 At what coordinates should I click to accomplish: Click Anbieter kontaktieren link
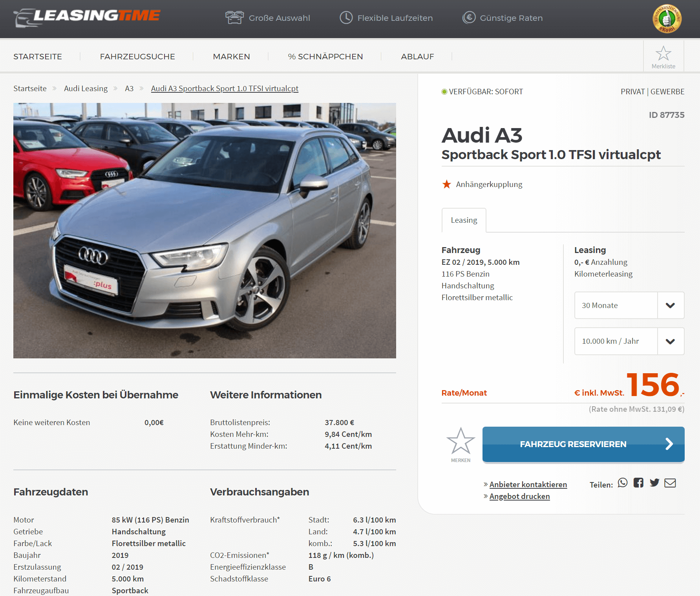(528, 484)
